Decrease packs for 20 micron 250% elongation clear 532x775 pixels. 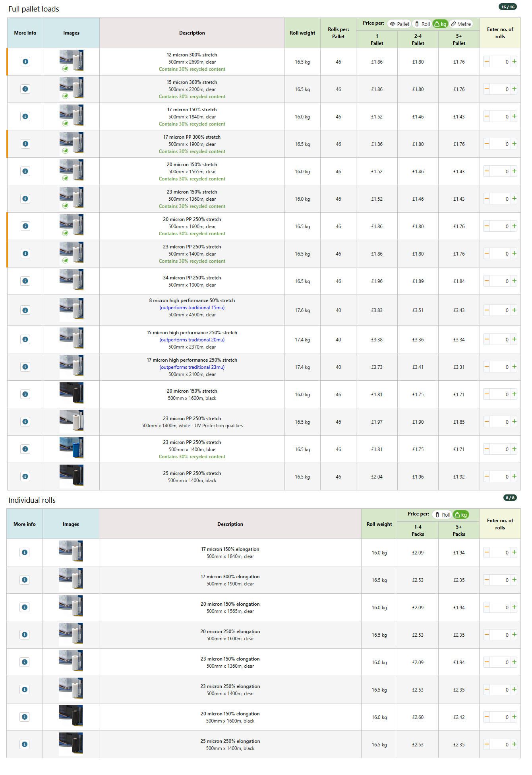pyautogui.click(x=487, y=635)
